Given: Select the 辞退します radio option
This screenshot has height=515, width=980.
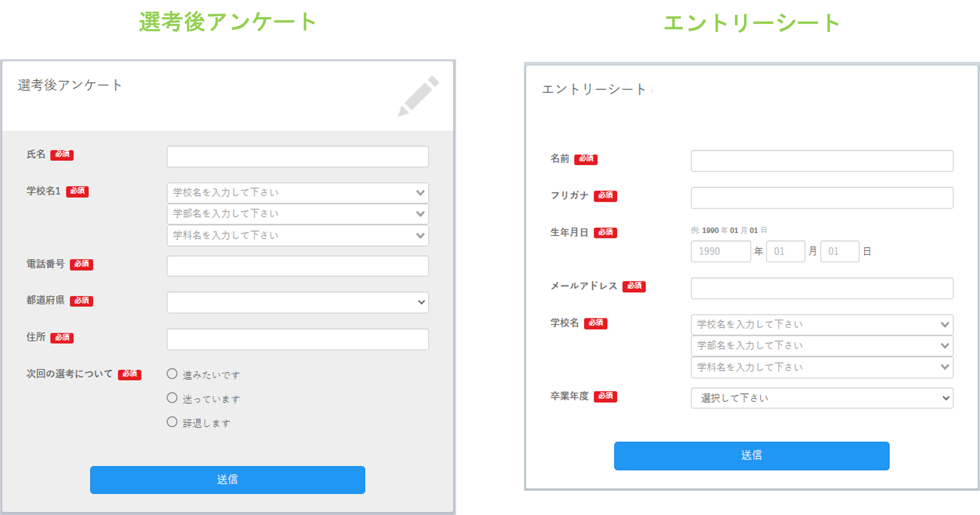Looking at the screenshot, I should [172, 422].
